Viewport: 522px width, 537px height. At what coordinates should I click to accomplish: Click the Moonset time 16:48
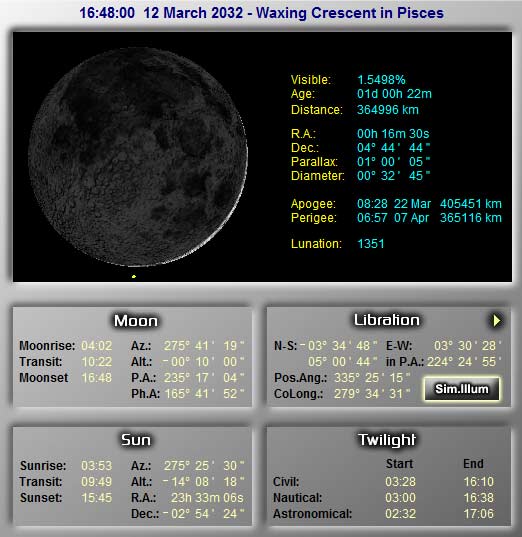click(97, 378)
